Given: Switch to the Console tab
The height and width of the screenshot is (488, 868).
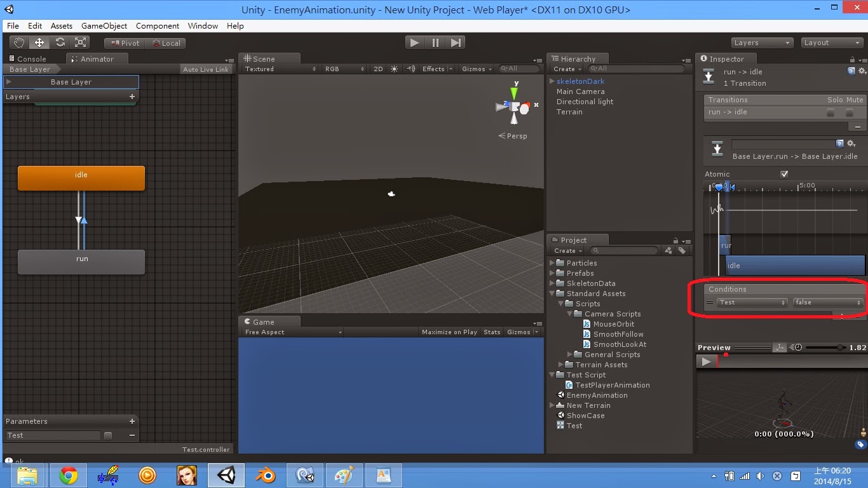Looking at the screenshot, I should [29, 58].
